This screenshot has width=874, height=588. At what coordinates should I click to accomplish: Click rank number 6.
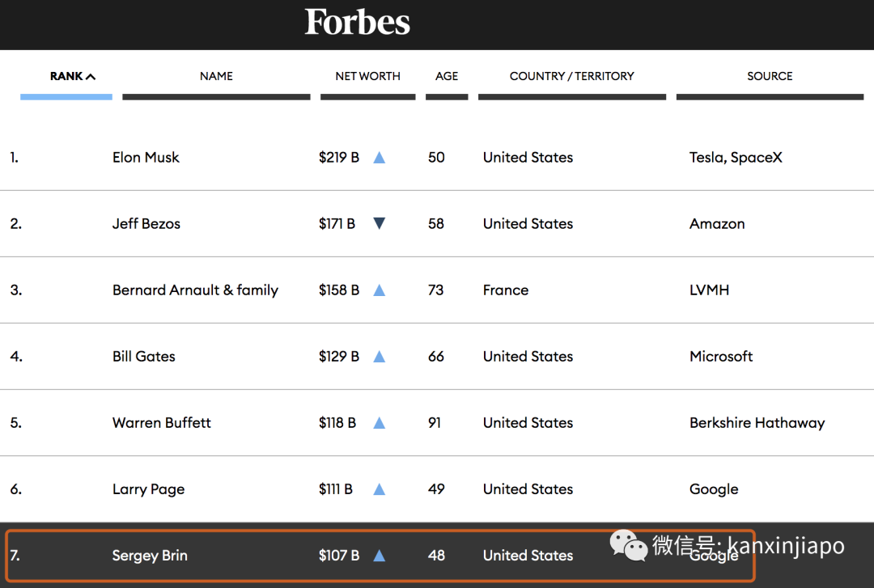15,489
